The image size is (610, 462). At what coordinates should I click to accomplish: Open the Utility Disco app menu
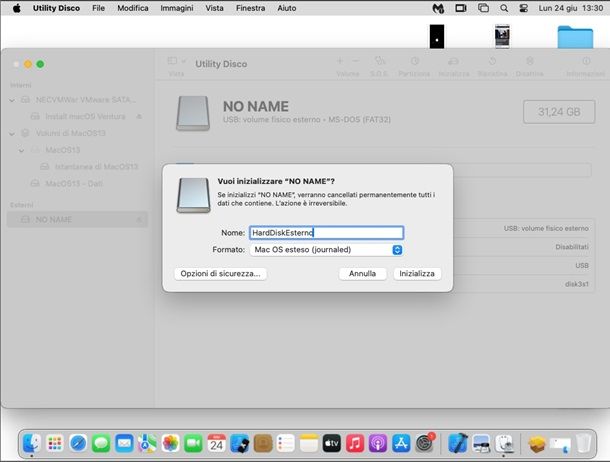tap(56, 8)
